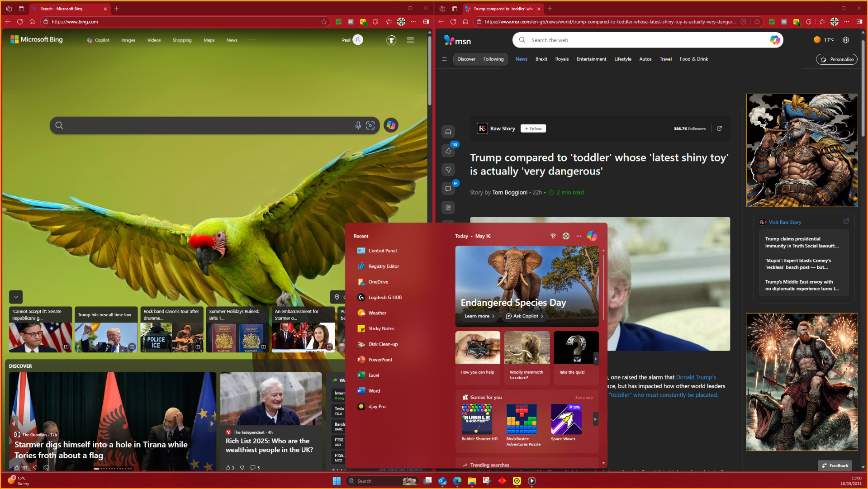Open Copilot button beside the Bing search box
Viewport: 868px width, 489px height.
click(x=391, y=125)
